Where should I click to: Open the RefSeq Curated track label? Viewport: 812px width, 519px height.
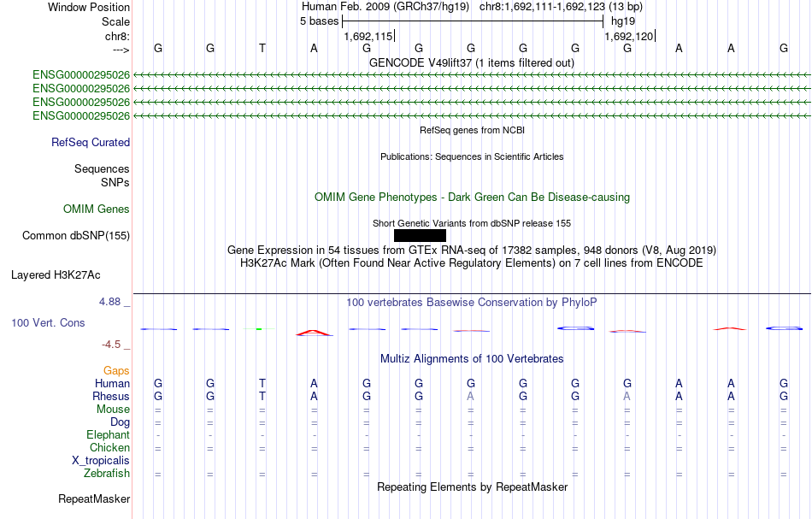pos(91,143)
